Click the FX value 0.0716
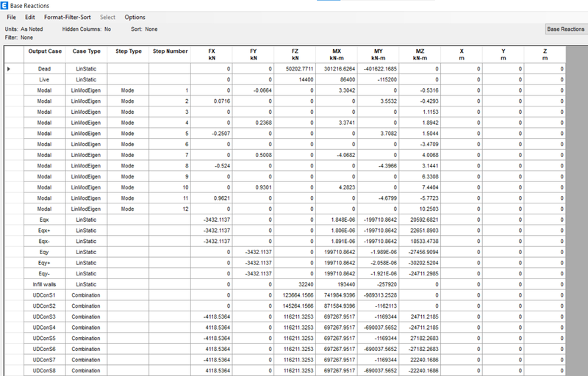Image resolution: width=588 pixels, height=376 pixels. pos(212,101)
